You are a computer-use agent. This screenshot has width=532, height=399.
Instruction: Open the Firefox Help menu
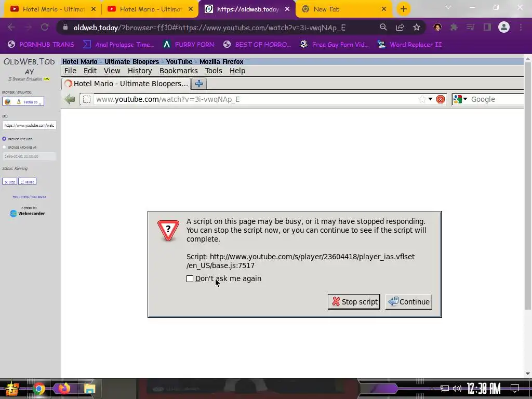point(237,71)
